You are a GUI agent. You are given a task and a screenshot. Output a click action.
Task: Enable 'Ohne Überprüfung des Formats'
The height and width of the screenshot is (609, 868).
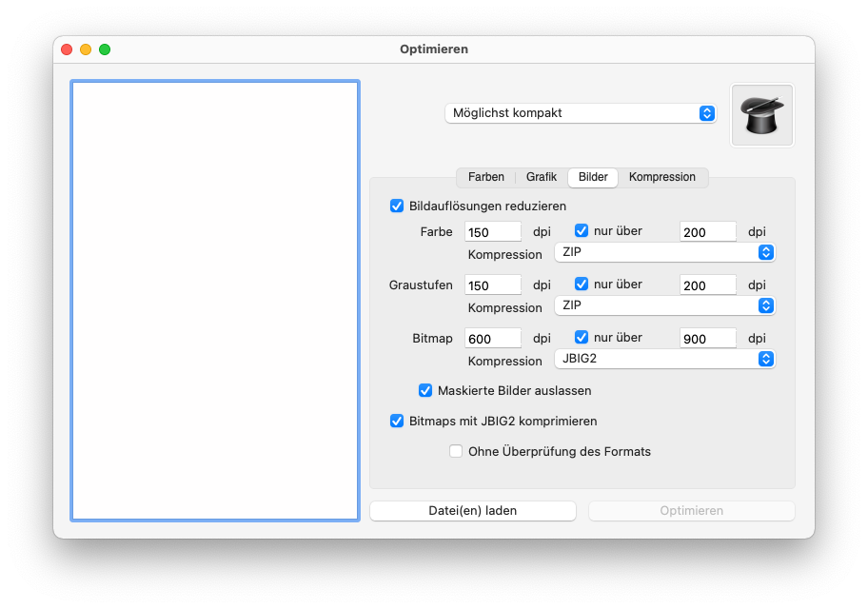click(x=456, y=451)
